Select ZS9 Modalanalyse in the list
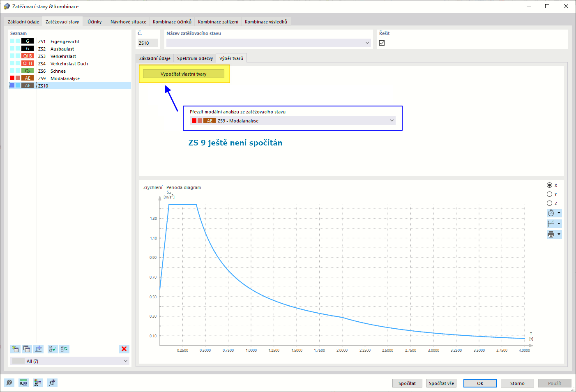576x392 pixels. pyautogui.click(x=70, y=78)
